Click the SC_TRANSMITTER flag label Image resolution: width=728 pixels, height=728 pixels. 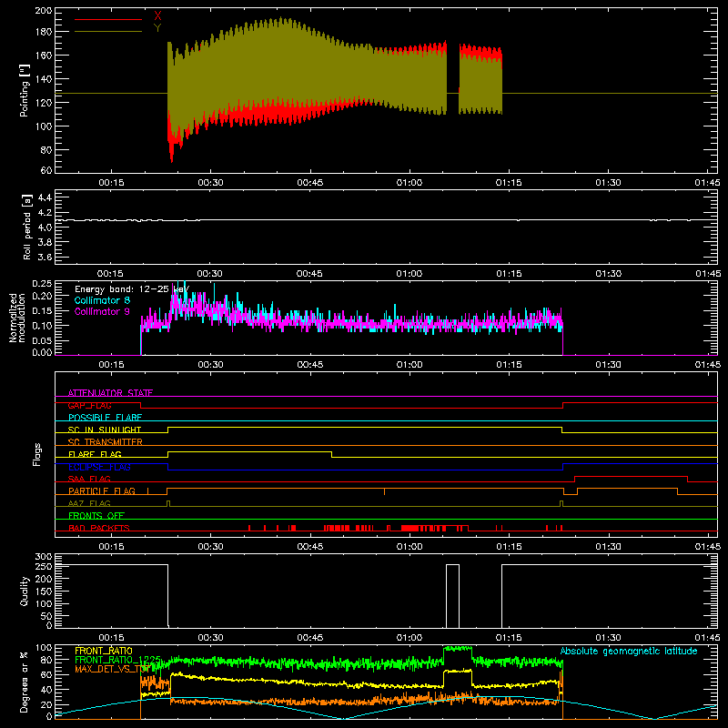pos(106,442)
